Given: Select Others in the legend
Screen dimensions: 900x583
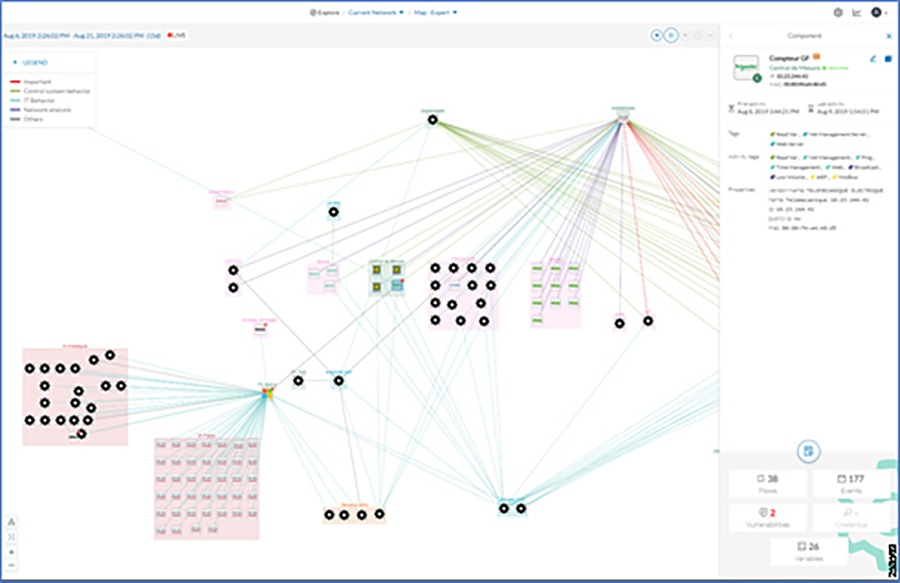Looking at the screenshot, I should point(33,119).
